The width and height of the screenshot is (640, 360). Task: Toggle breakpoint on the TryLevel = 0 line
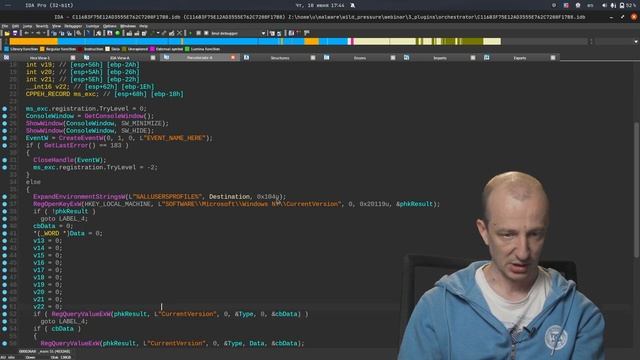[4, 109]
